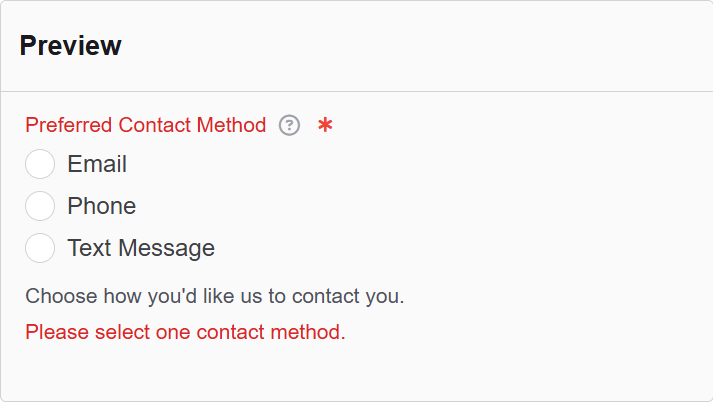The height and width of the screenshot is (402, 713).
Task: Click the red "Please select one" error message
Action: click(x=185, y=332)
